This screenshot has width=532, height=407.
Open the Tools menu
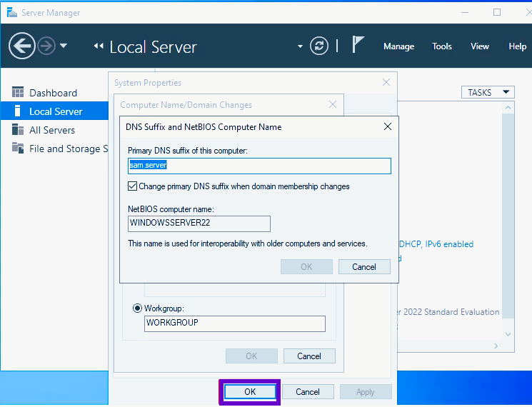click(442, 46)
